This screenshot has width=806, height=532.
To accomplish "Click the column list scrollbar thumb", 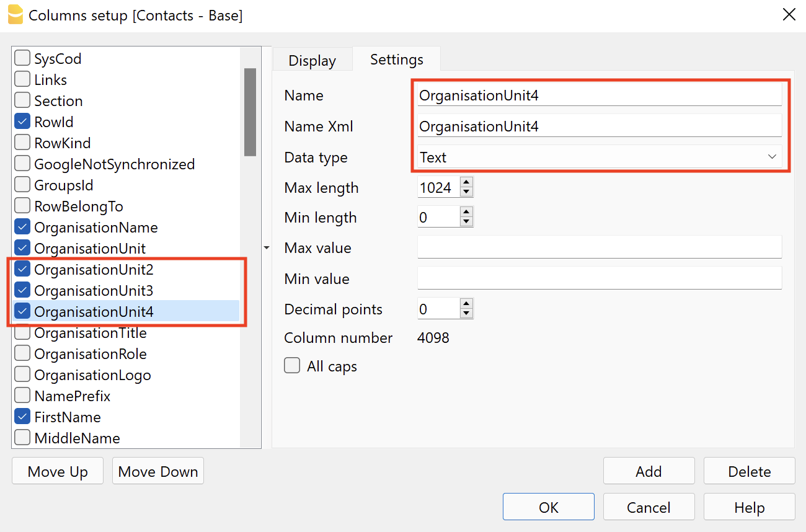I will point(250,112).
